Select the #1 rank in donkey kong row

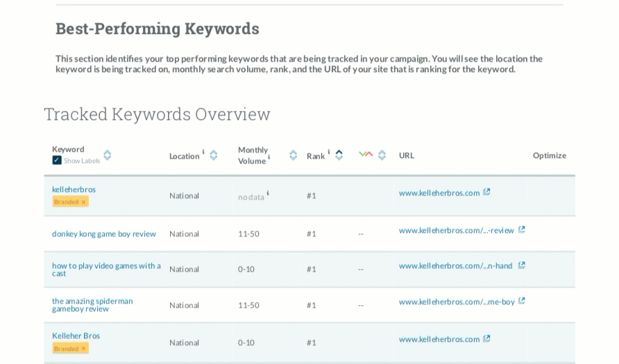(312, 234)
